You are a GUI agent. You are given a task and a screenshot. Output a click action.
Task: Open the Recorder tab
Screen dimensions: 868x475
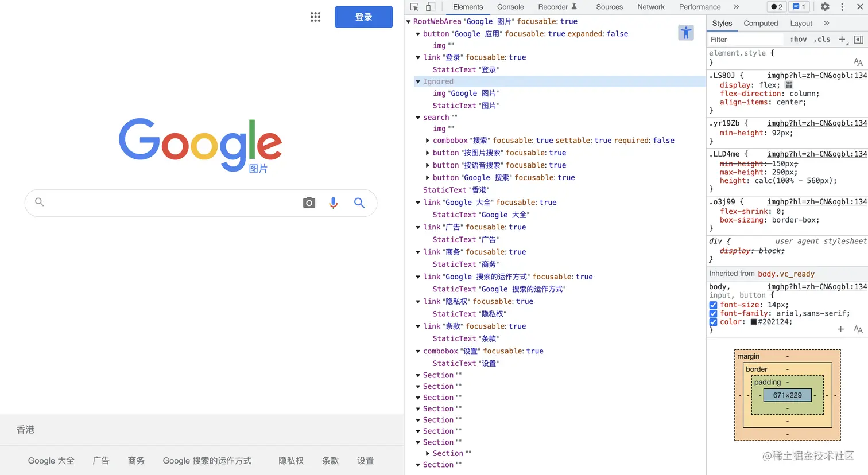pos(557,7)
